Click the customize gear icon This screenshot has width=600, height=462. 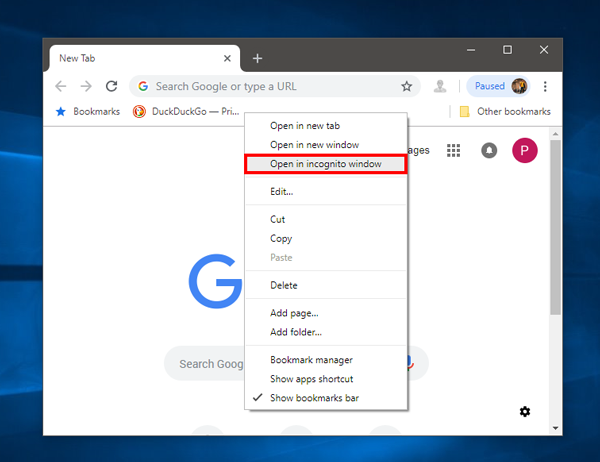coord(525,411)
